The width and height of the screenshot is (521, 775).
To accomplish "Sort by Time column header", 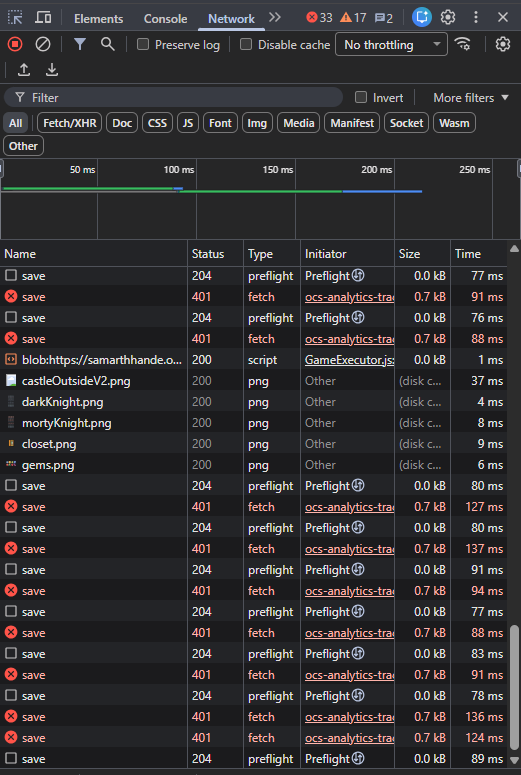I will pos(478,254).
